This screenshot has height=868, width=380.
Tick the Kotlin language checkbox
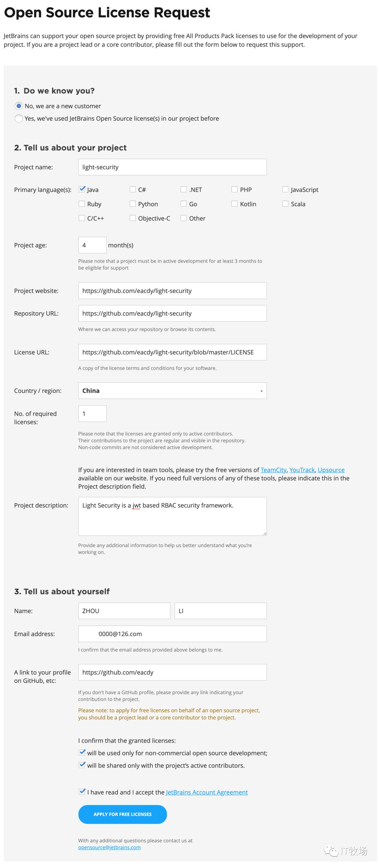pos(234,204)
